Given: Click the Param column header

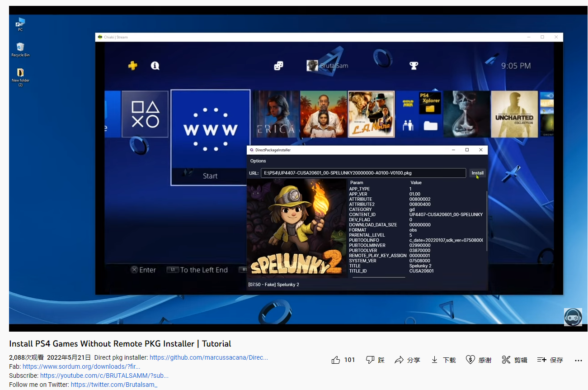Looking at the screenshot, I should click(x=357, y=183).
